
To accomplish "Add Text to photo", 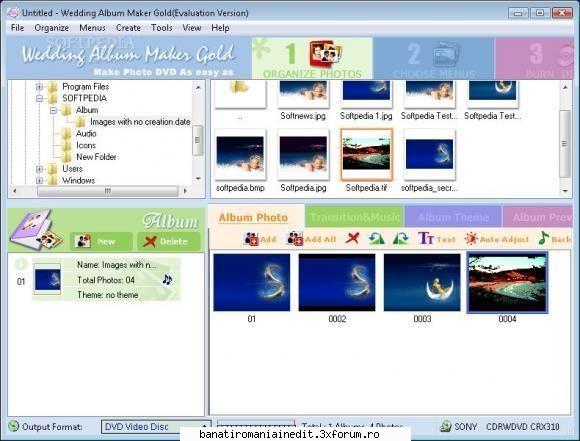I will click(x=437, y=239).
